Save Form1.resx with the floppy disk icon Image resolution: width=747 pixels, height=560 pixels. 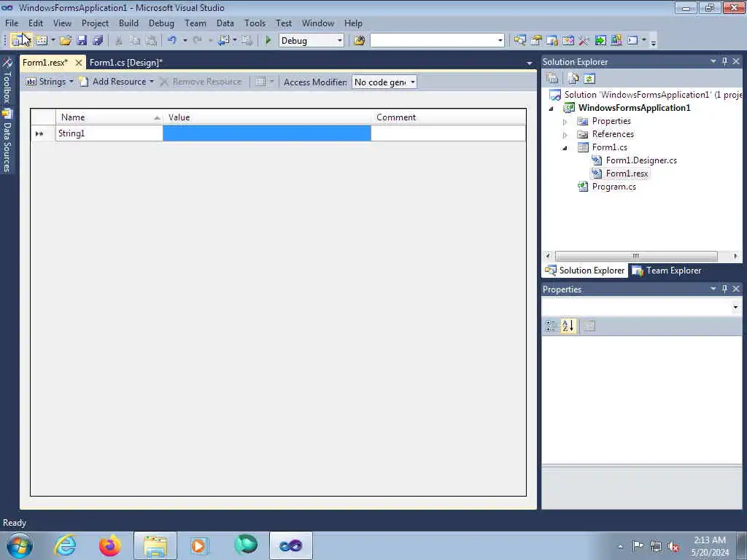click(82, 41)
